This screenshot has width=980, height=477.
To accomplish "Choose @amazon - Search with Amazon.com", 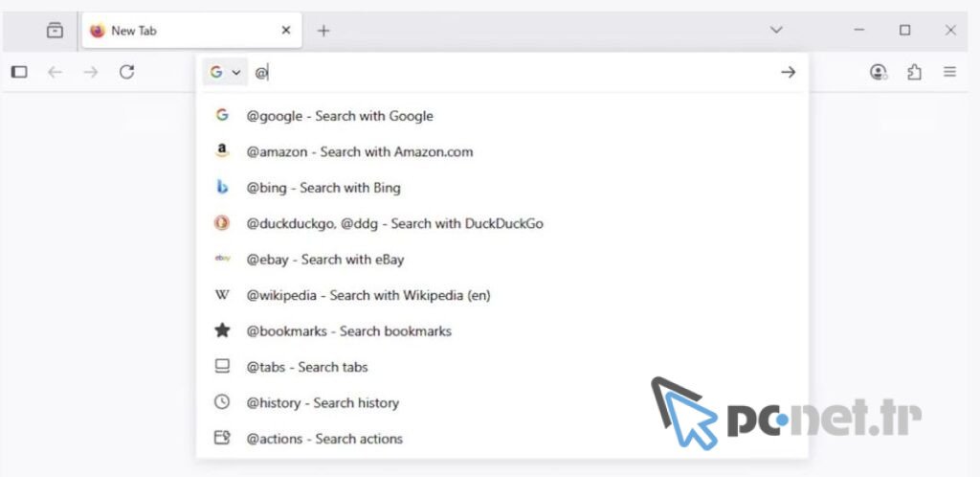I will 501,151.
